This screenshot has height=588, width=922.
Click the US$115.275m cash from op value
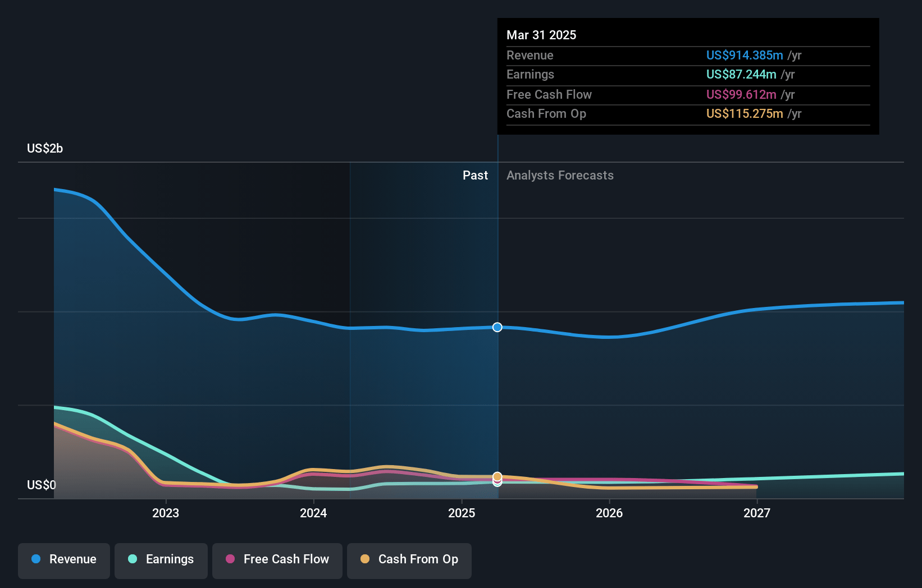pyautogui.click(x=745, y=113)
